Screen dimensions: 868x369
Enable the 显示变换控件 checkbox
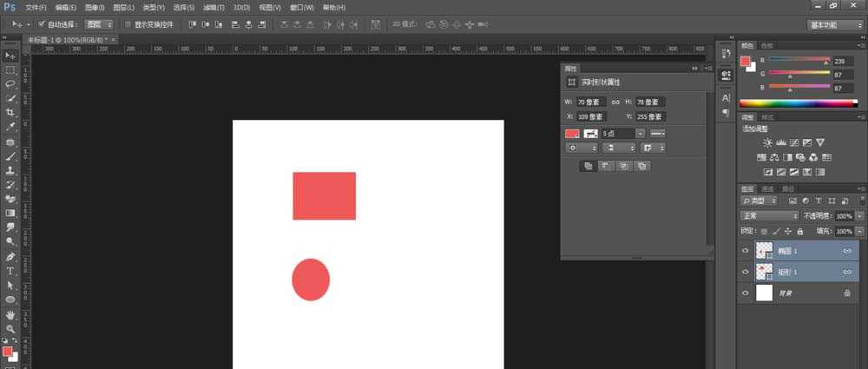point(128,24)
